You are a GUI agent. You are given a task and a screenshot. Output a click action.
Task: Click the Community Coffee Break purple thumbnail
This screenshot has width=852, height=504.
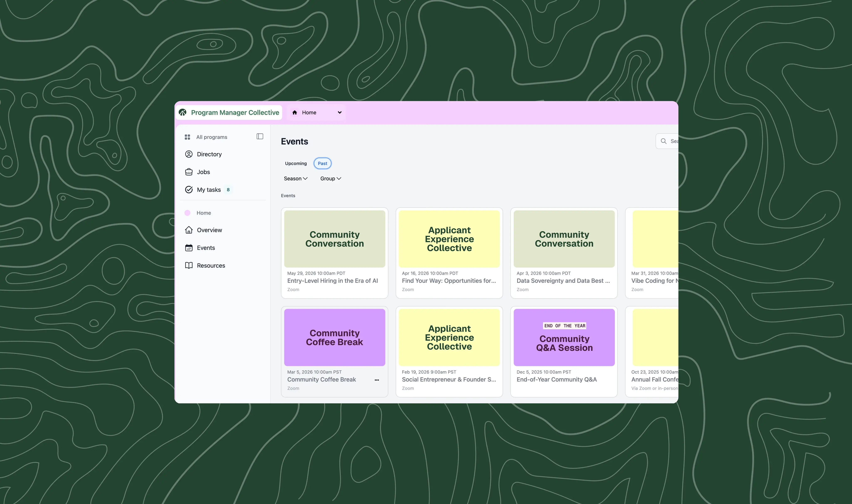(x=335, y=337)
